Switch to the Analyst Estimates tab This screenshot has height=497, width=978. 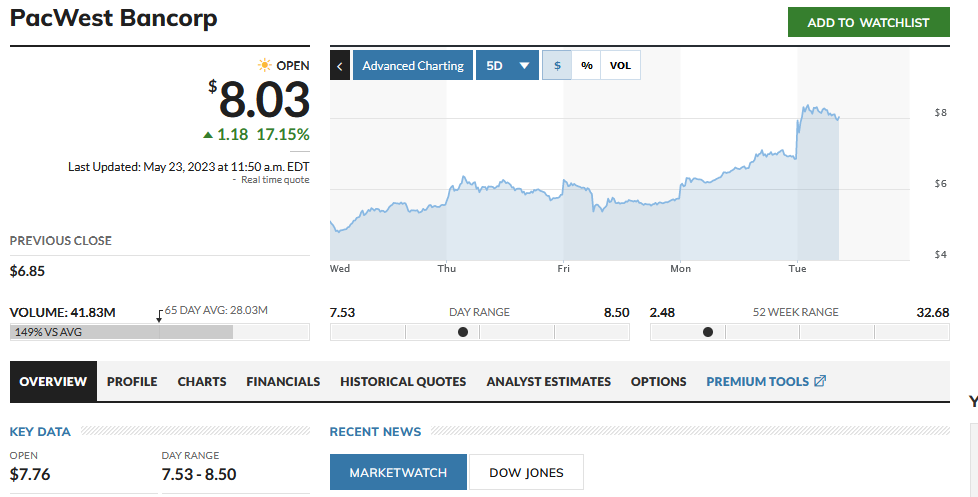point(549,381)
